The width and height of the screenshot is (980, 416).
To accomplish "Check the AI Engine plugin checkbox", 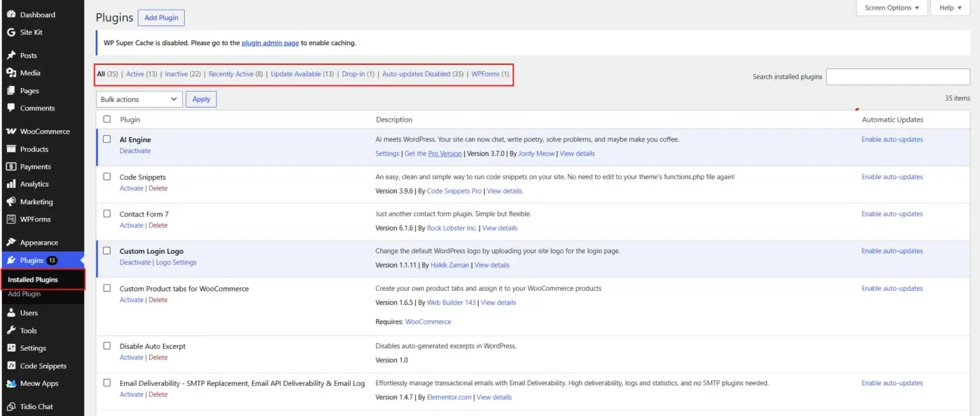I will (x=107, y=139).
